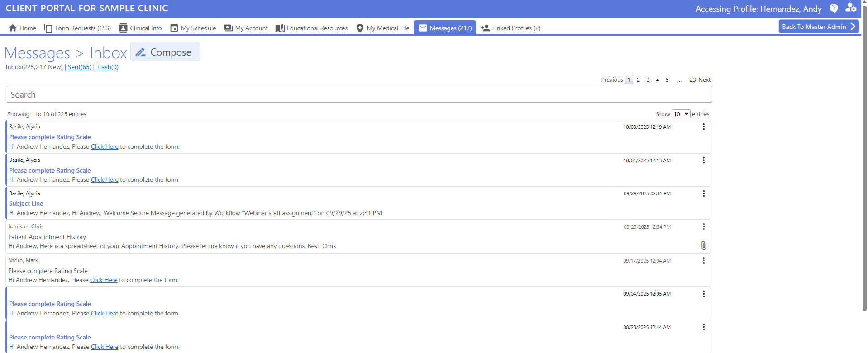Image resolution: width=868 pixels, height=353 pixels.
Task: Select Messages (217) tab
Action: (445, 28)
